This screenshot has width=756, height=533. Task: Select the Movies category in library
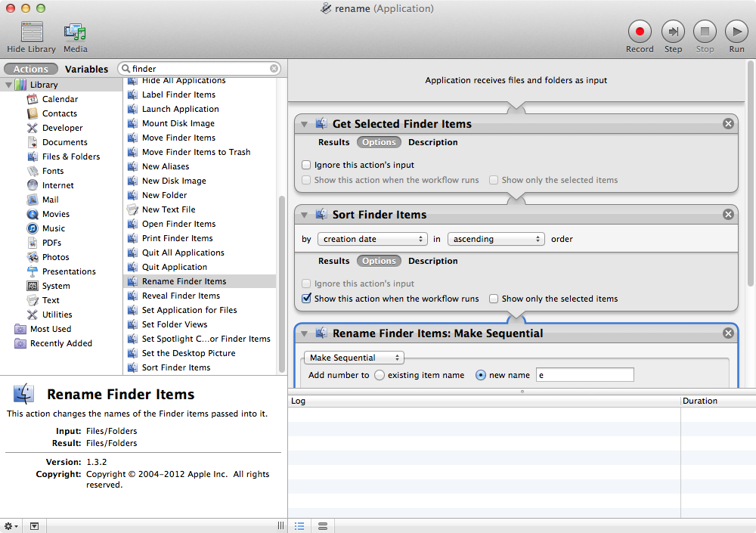click(55, 214)
